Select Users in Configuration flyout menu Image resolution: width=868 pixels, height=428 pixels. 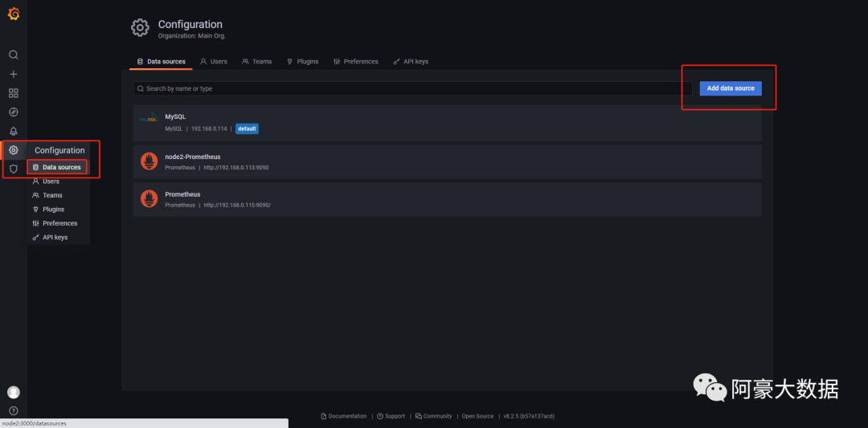coord(46,181)
